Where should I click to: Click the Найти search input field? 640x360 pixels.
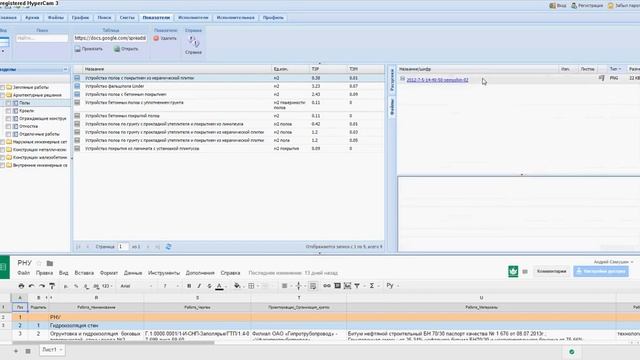(x=42, y=38)
